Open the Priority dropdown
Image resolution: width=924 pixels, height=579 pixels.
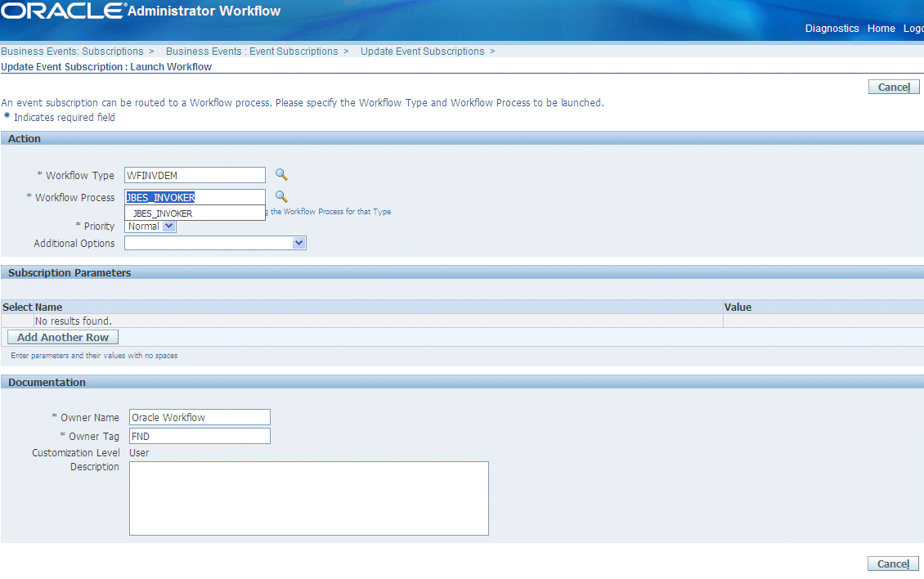(150, 227)
